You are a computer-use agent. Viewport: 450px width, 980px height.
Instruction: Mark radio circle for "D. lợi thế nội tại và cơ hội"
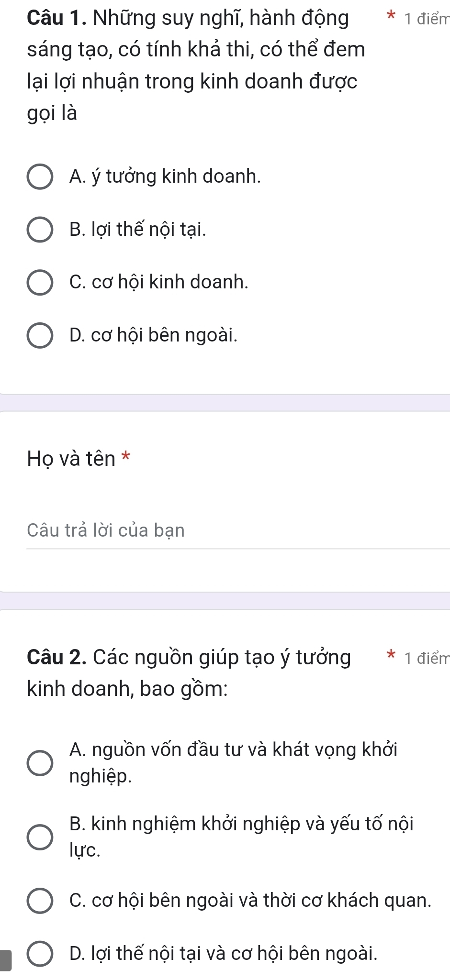click(40, 954)
